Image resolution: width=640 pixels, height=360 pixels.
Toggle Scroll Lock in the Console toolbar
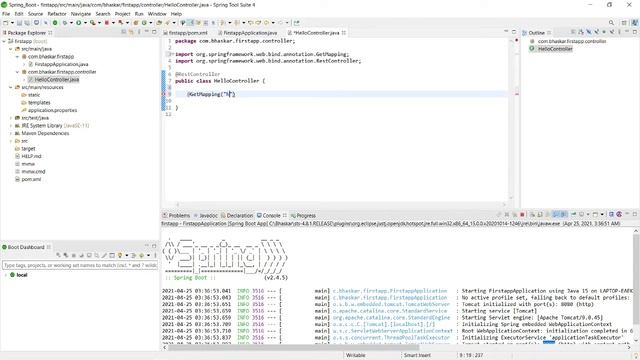pyautogui.click(x=540, y=214)
